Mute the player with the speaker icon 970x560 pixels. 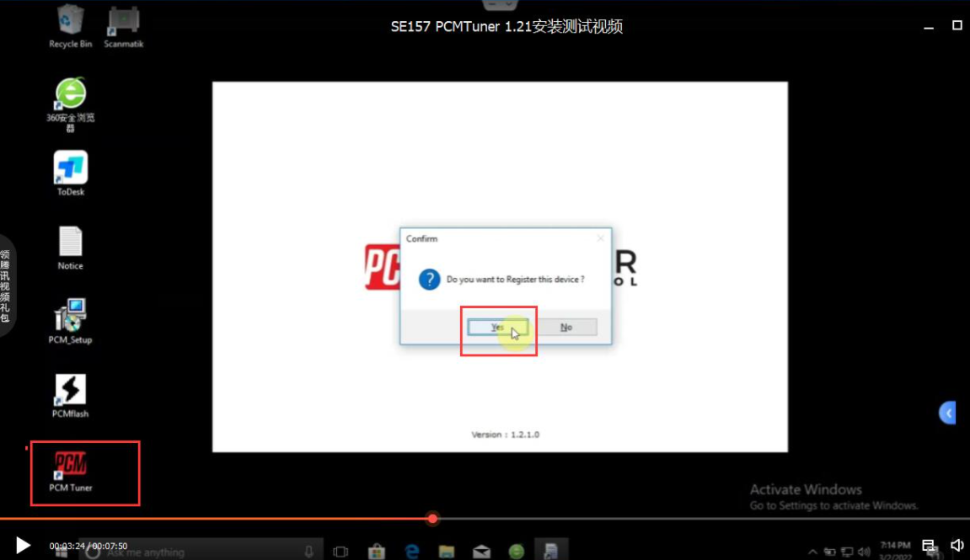957,545
